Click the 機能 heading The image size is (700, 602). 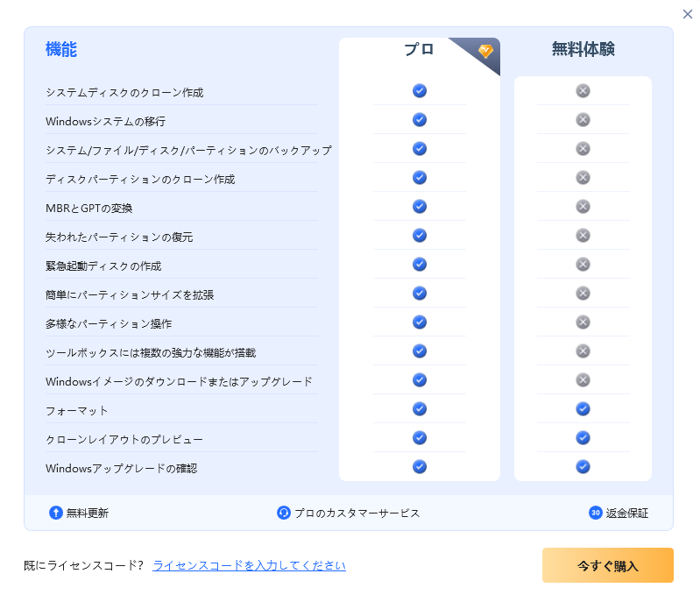[61, 49]
